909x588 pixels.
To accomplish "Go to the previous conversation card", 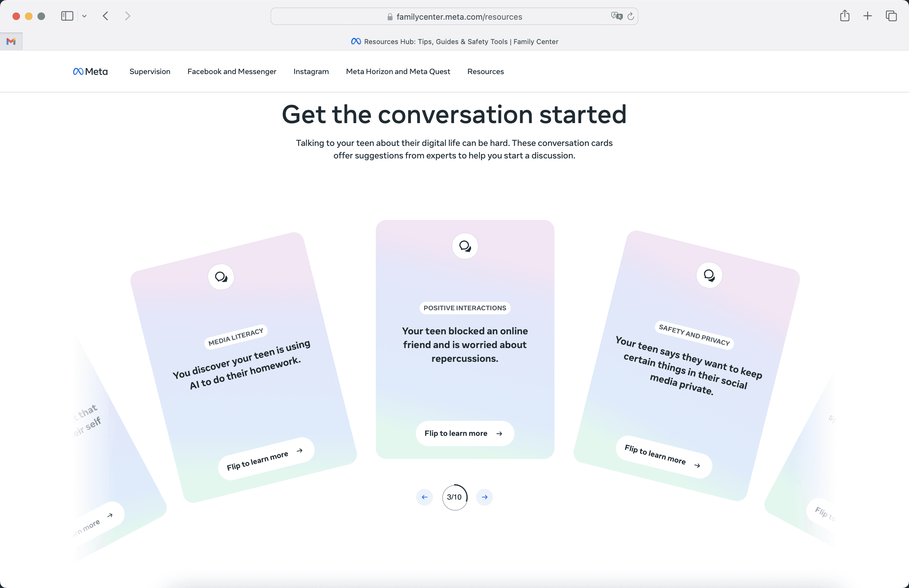I will [x=424, y=497].
